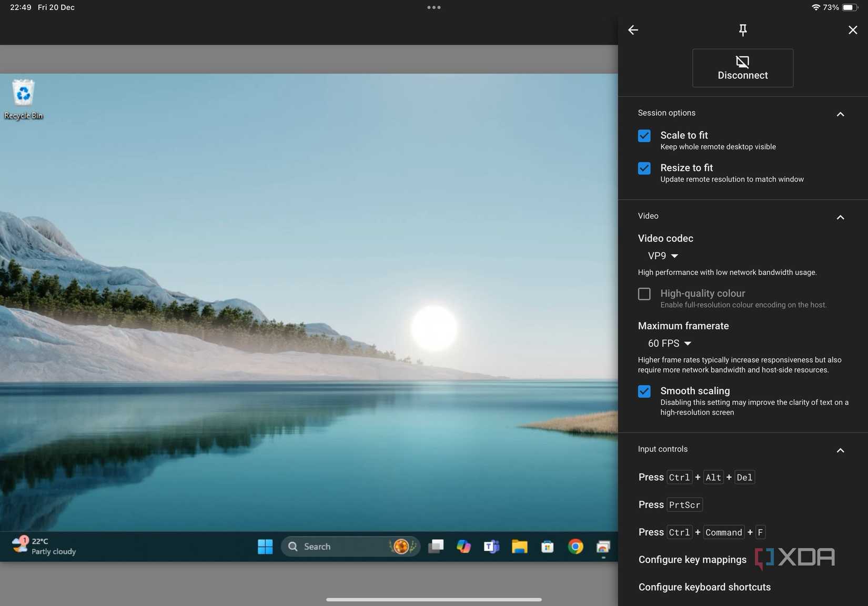Screen dimensions: 868x606
Task: Turn off Smooth scaling checkbox
Action: (x=644, y=391)
